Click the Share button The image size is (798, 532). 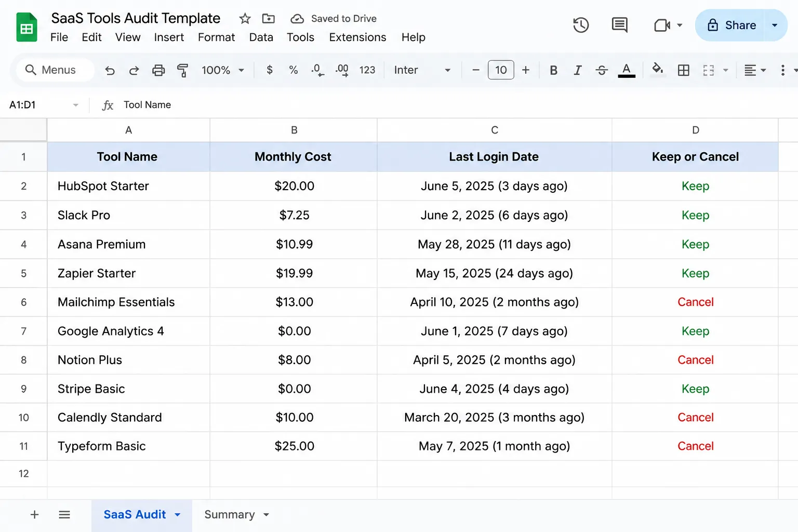[x=731, y=25]
